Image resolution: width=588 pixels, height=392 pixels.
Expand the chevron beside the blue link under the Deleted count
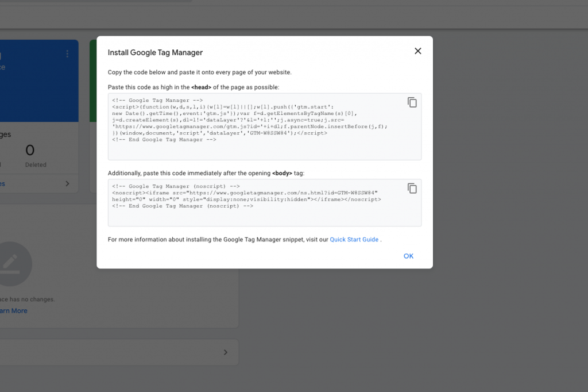tap(68, 183)
